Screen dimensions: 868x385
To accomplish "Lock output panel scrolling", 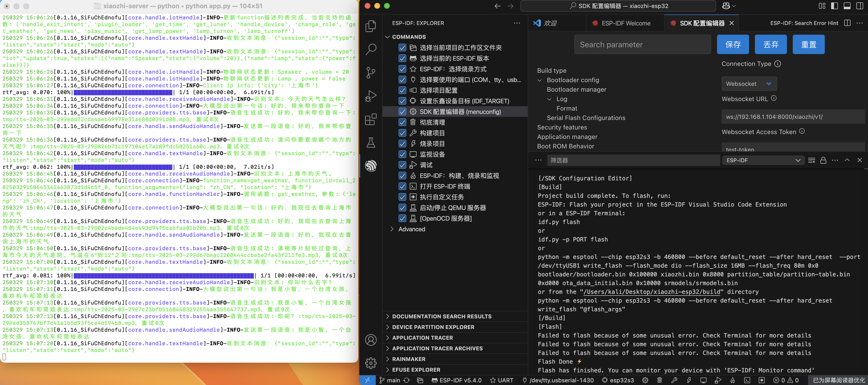I will [x=823, y=160].
